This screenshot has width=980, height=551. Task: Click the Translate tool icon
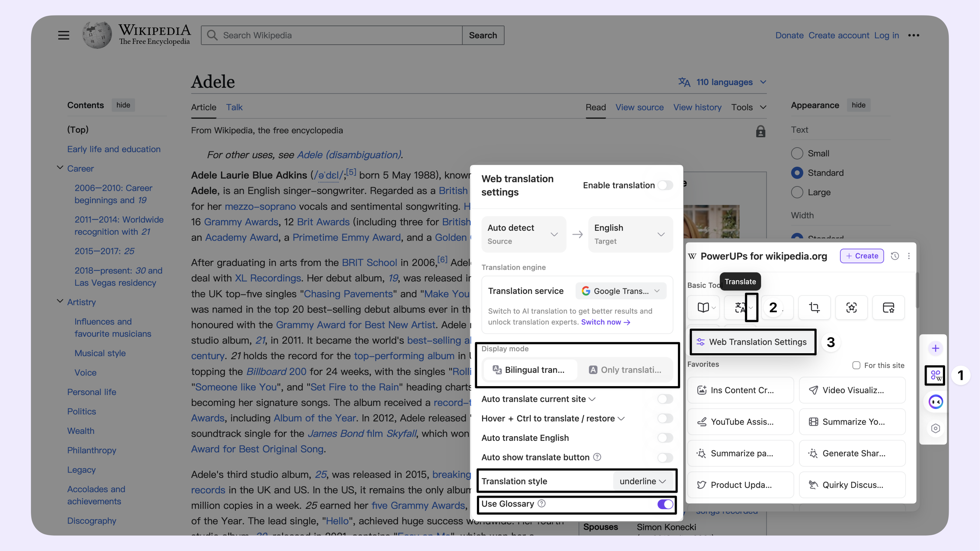click(x=740, y=308)
